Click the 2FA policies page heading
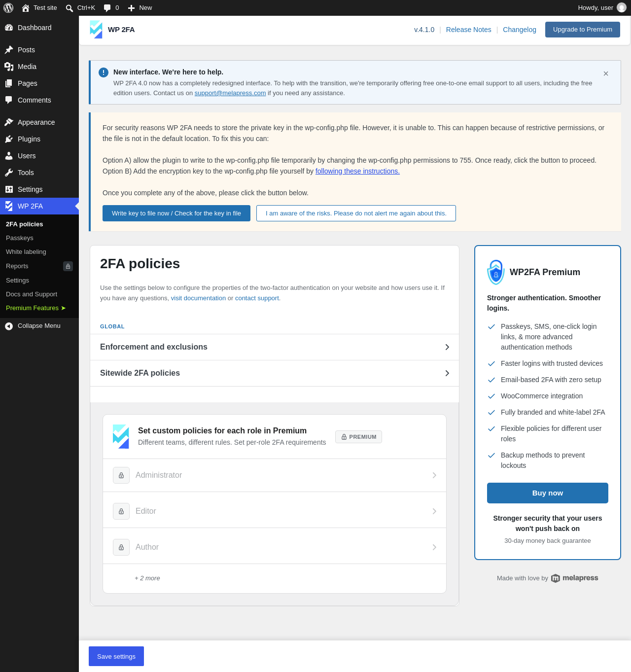The image size is (631, 672). (140, 264)
